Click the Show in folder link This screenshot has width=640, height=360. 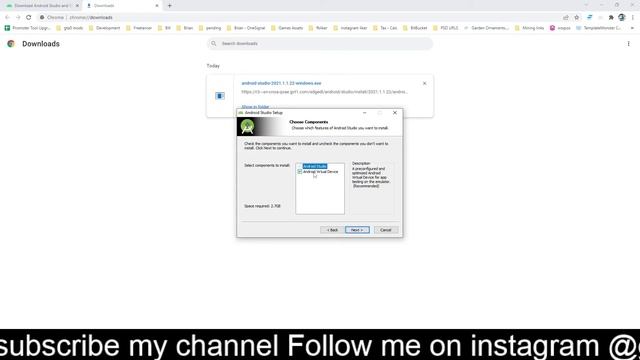point(255,107)
